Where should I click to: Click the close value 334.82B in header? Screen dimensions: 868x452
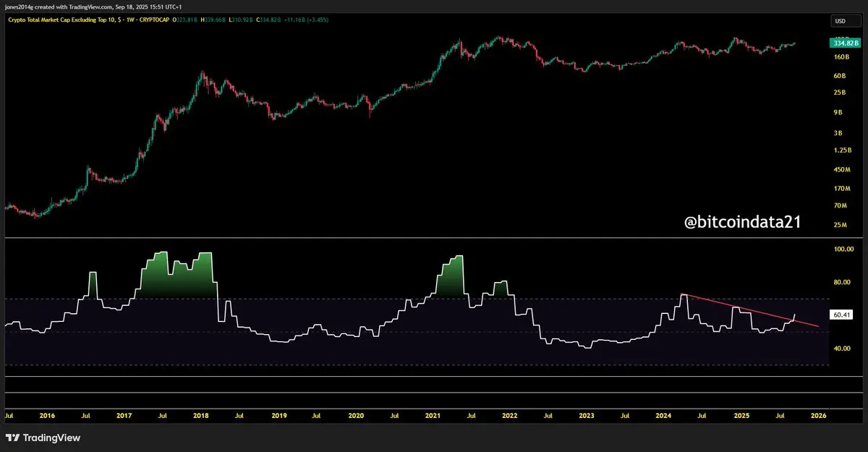click(269, 19)
